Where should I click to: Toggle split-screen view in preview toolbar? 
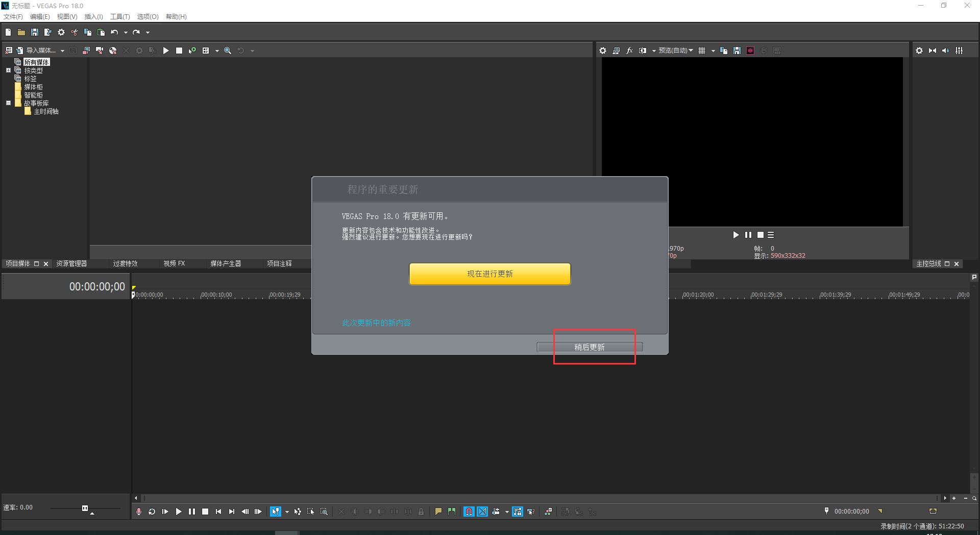point(643,51)
